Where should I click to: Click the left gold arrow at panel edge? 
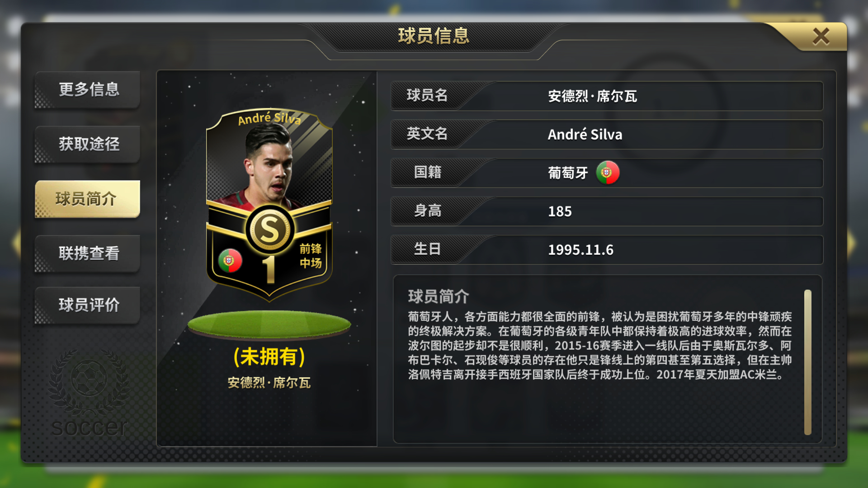(17, 243)
